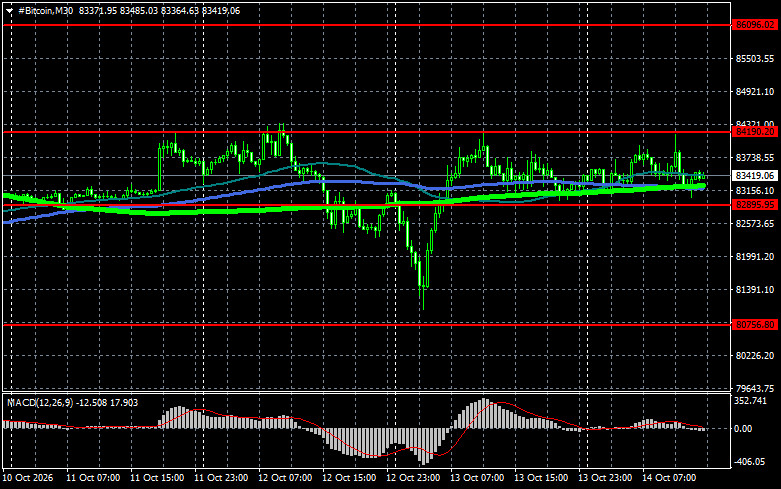The height and width of the screenshot is (489, 781).
Task: Click the 12 Oct 07:00 time label
Action: coord(285,478)
